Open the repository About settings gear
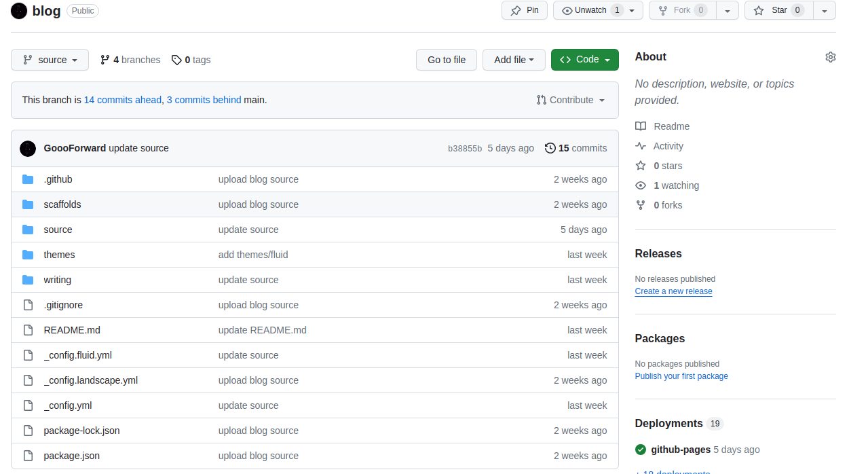The image size is (868, 474). [x=830, y=57]
